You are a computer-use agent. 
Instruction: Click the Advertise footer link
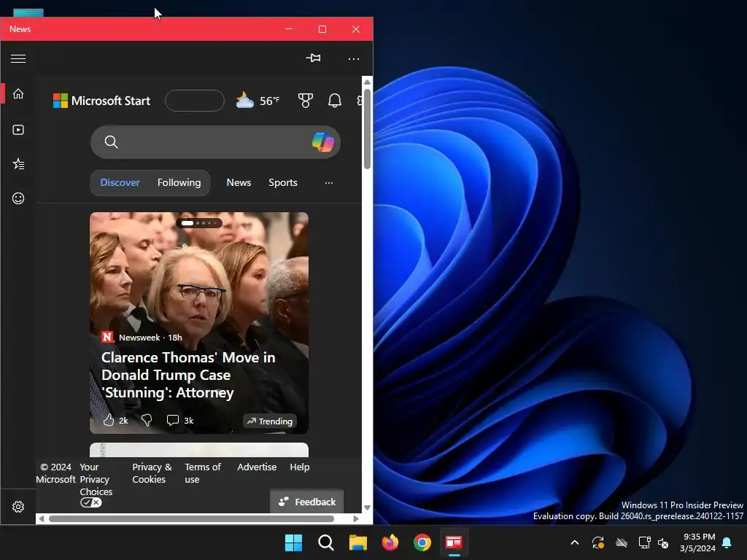257,467
